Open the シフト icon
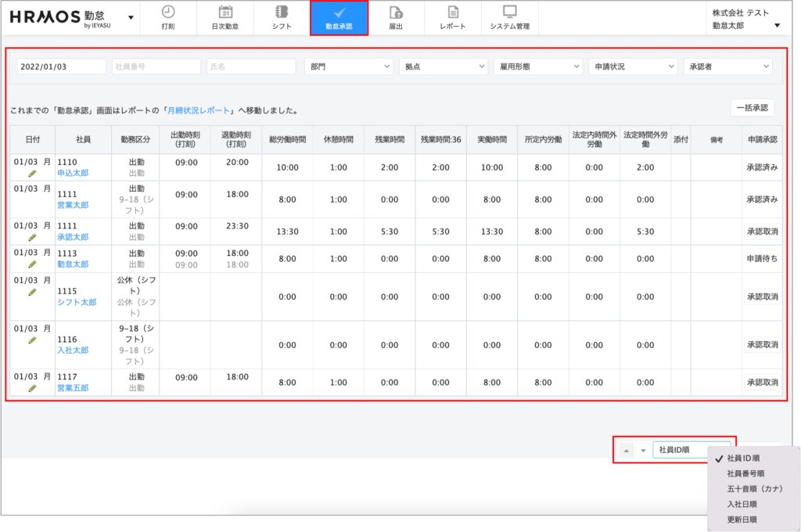The image size is (801, 532). click(x=282, y=13)
